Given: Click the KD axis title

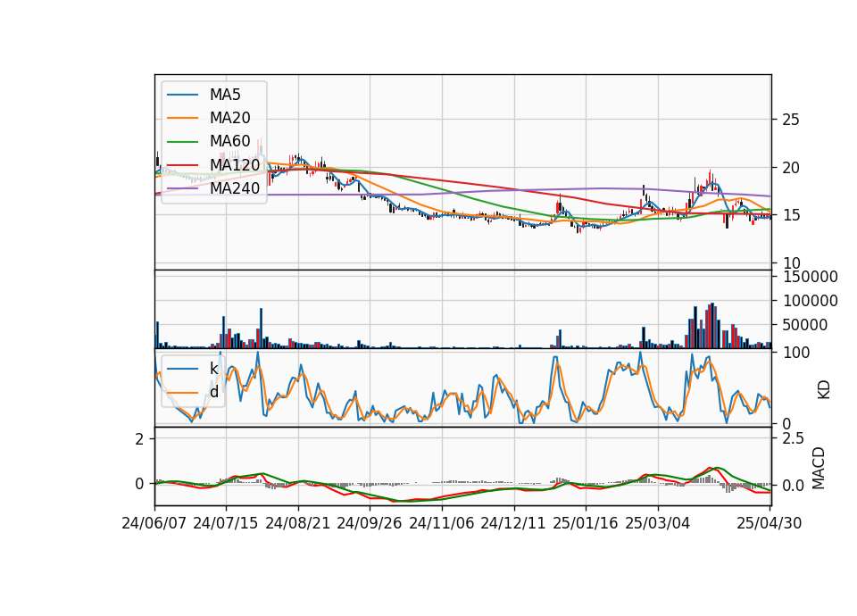Looking at the screenshot, I should point(823,389).
